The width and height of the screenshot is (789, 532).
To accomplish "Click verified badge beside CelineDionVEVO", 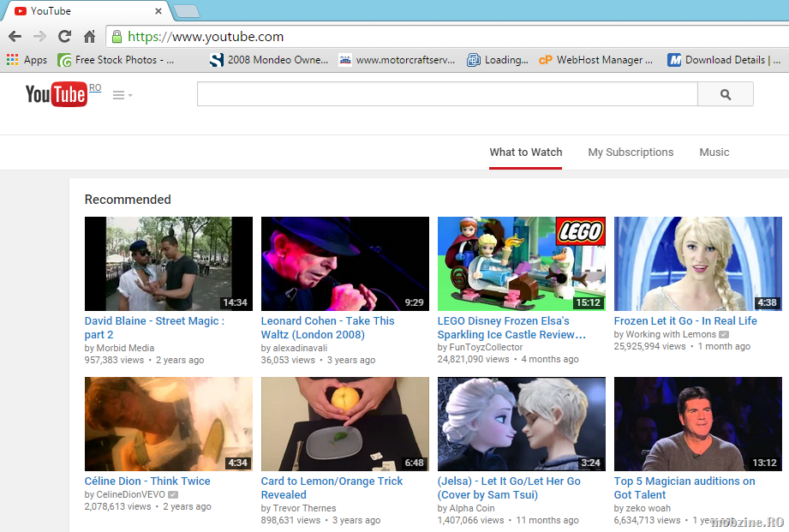I will [x=173, y=494].
